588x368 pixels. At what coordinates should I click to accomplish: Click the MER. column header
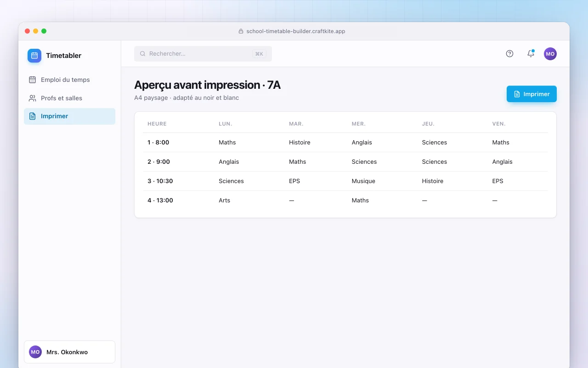point(359,124)
